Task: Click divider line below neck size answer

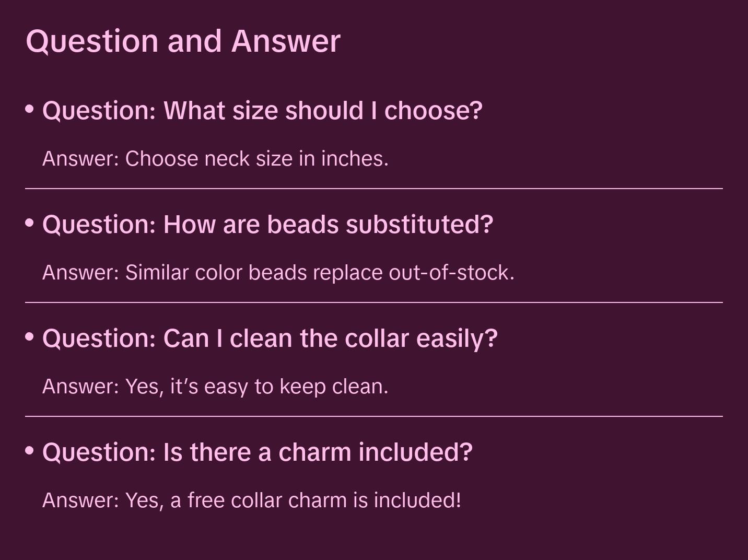Action: [374, 189]
